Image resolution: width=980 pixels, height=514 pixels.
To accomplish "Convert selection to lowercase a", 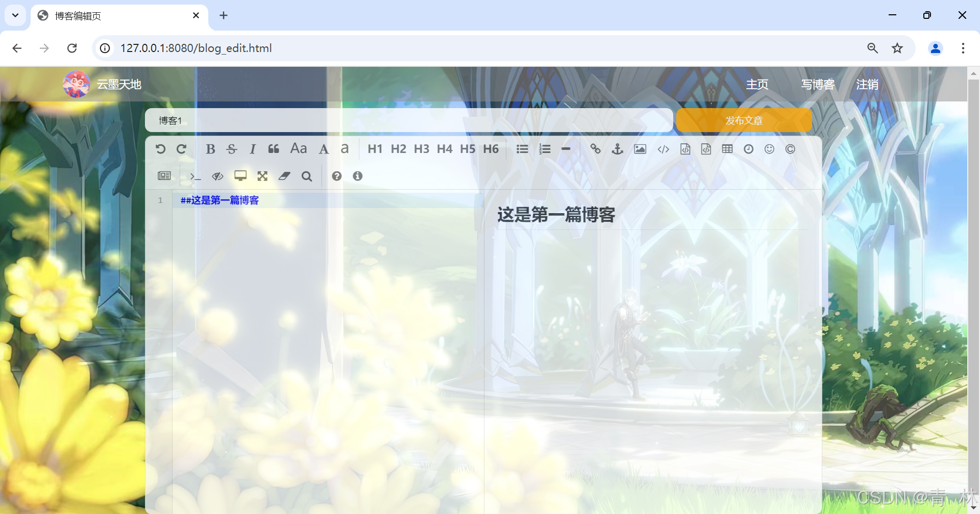I will [345, 148].
